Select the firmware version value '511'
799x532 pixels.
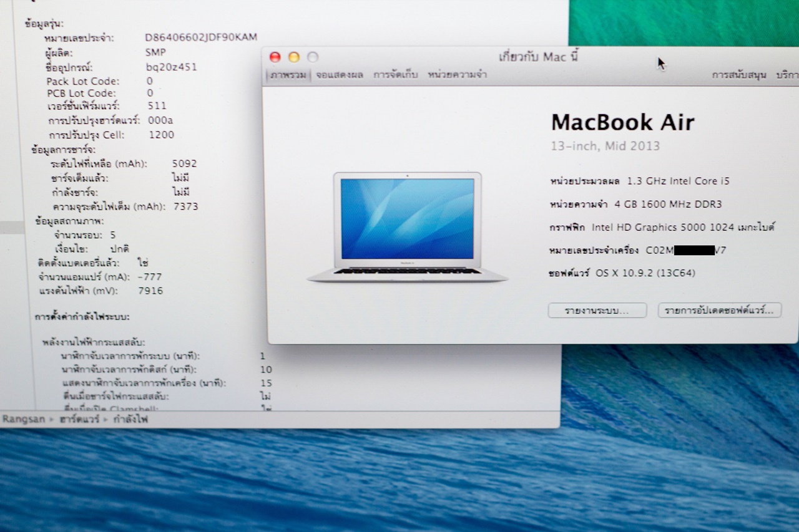click(157, 106)
